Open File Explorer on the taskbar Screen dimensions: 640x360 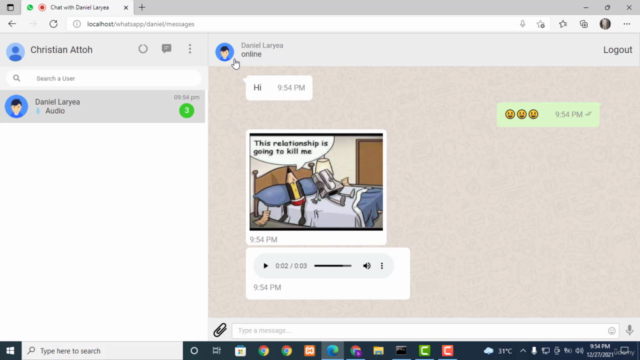(x=378, y=351)
